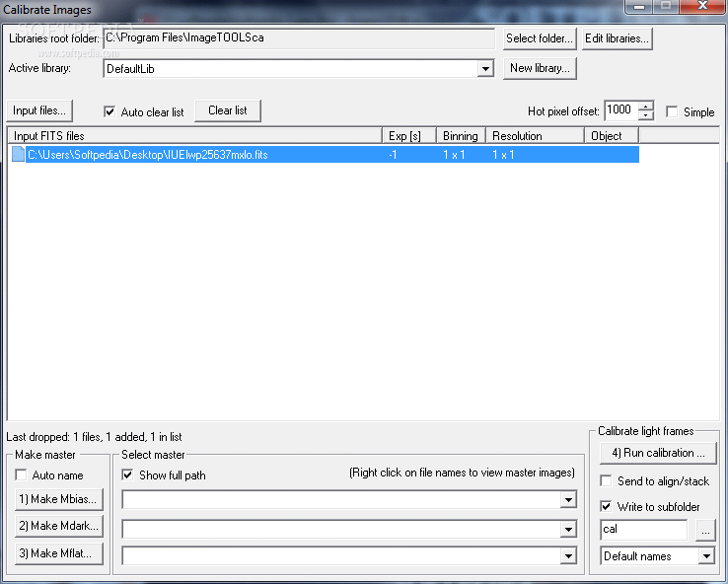Click the Select folder... button
728x584 pixels.
pyautogui.click(x=540, y=38)
